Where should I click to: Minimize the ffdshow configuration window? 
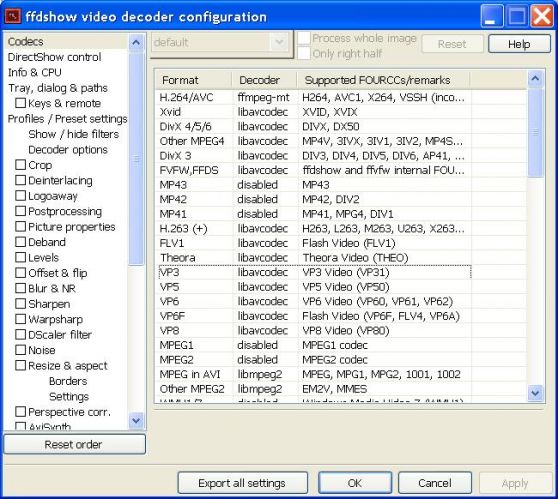(492, 16)
